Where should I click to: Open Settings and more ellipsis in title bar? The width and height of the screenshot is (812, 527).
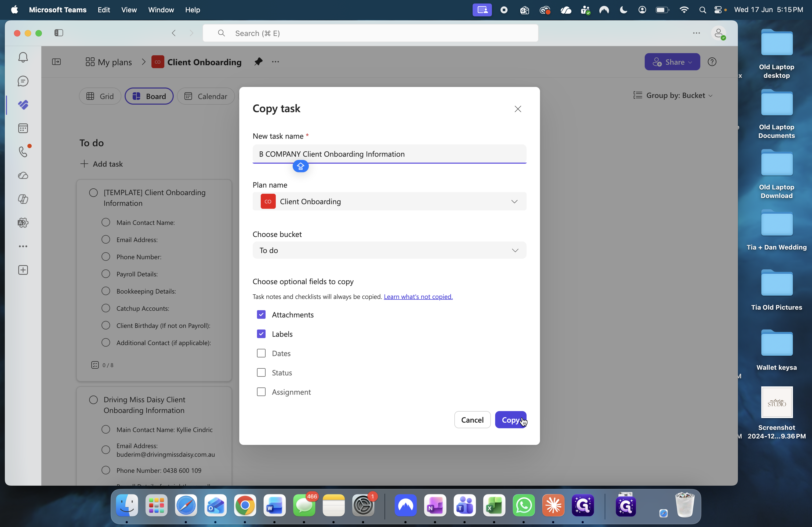click(x=696, y=33)
